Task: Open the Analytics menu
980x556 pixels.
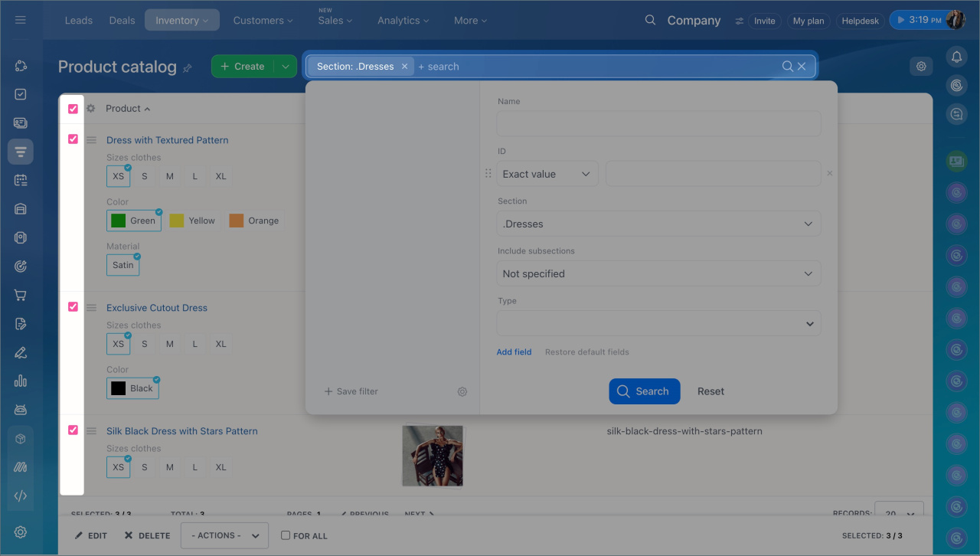Action: coord(403,21)
